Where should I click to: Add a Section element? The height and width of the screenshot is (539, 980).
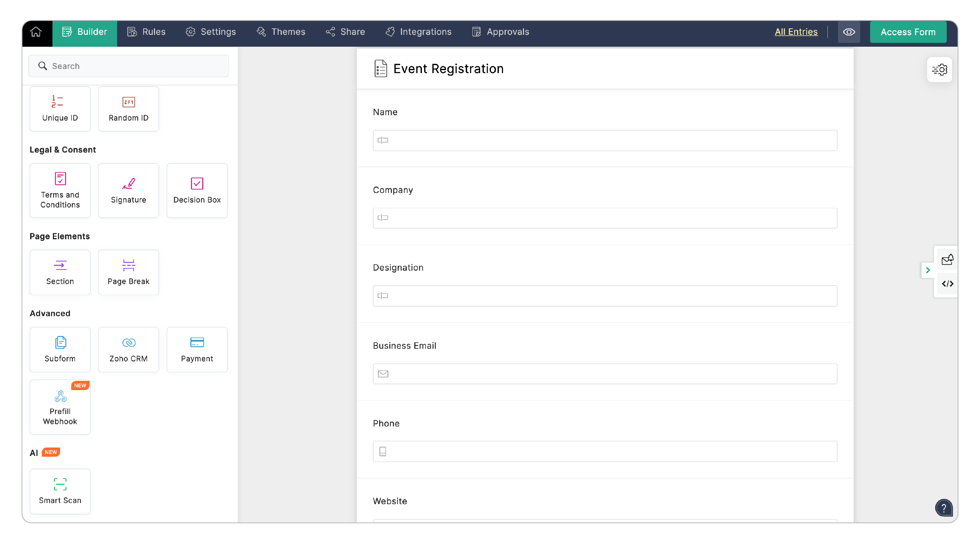60,272
